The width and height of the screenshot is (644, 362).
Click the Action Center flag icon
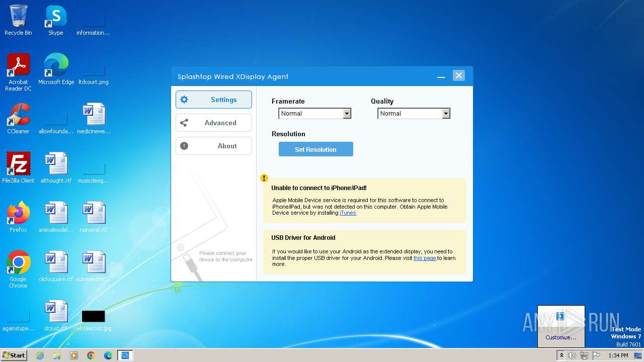coord(596,355)
